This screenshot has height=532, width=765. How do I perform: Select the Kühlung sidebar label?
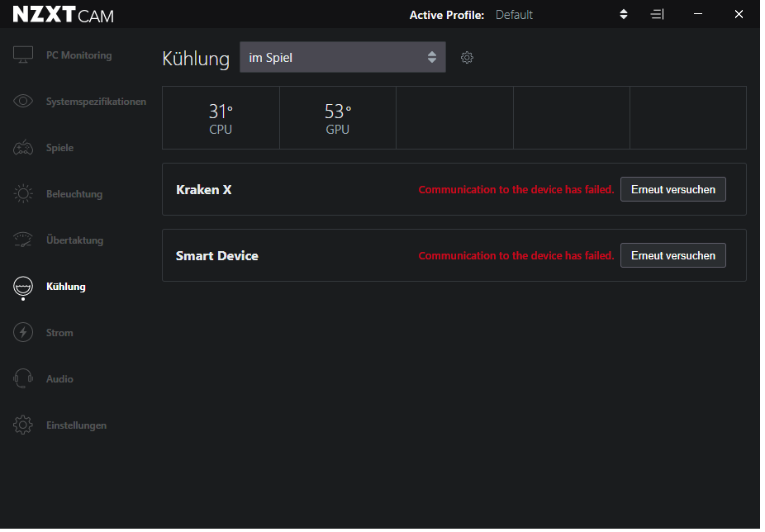click(66, 287)
